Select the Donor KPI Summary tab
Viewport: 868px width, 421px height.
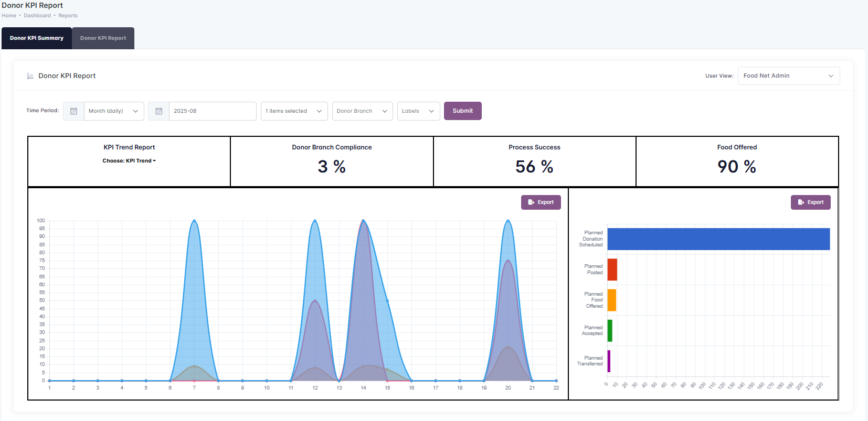click(37, 38)
